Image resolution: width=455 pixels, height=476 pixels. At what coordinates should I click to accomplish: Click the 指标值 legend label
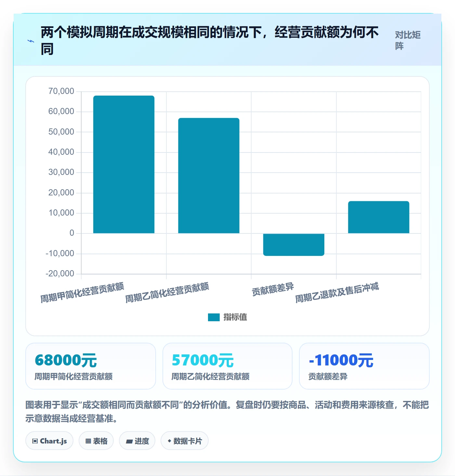point(235,317)
